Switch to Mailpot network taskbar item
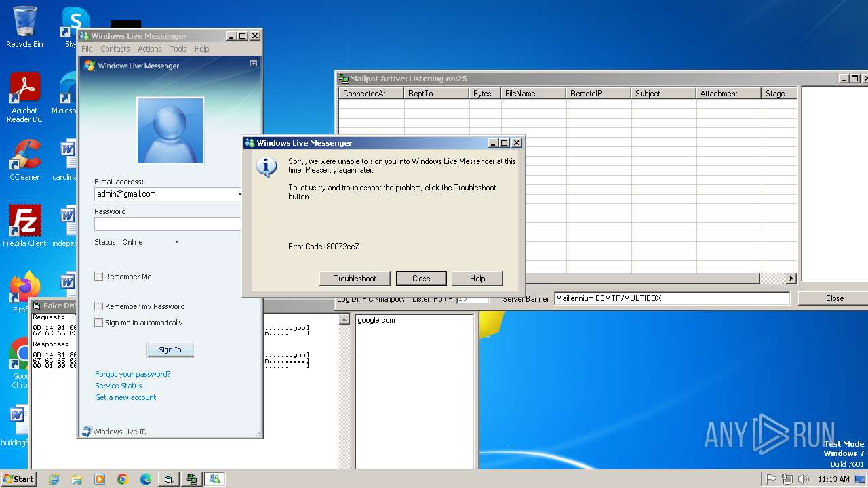This screenshot has height=488, width=868. [x=192, y=479]
